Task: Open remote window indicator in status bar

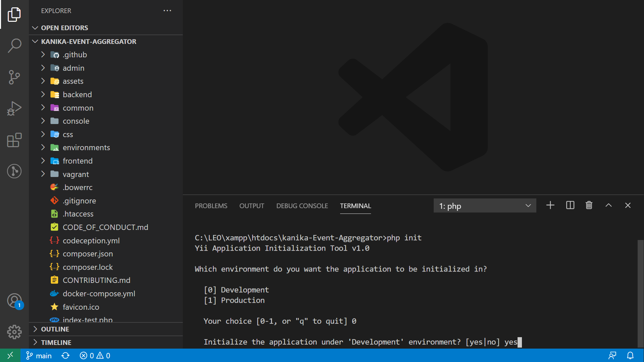Action: (x=10, y=355)
